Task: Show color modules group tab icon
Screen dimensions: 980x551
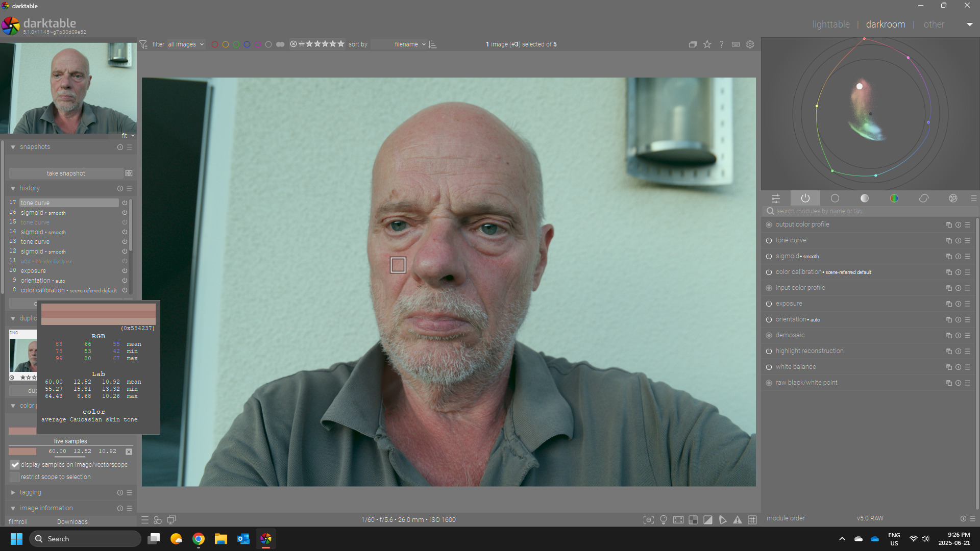Action: coord(894,198)
